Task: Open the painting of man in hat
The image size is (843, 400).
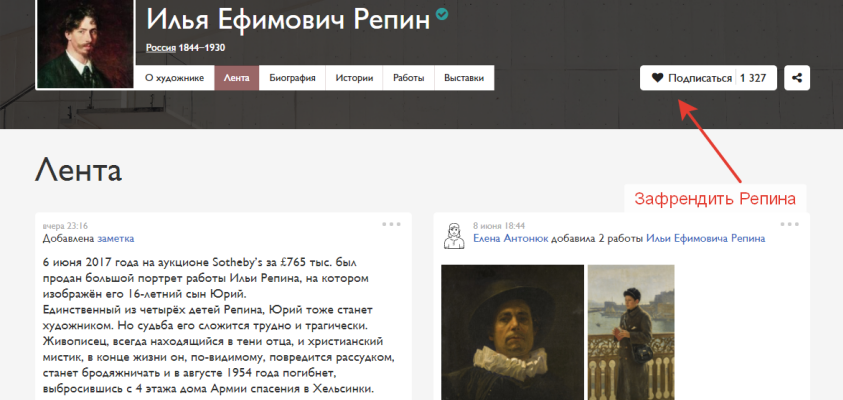Action: pos(512,331)
